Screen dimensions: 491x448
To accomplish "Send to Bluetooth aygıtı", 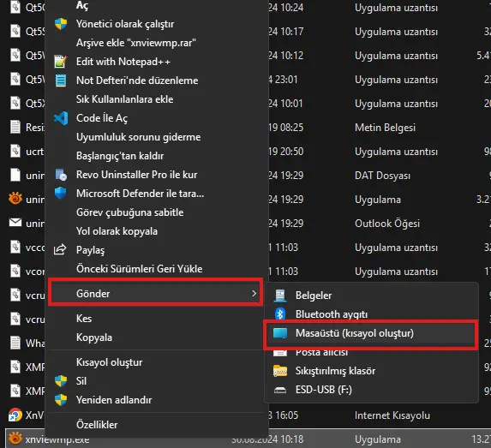I will (x=332, y=314).
